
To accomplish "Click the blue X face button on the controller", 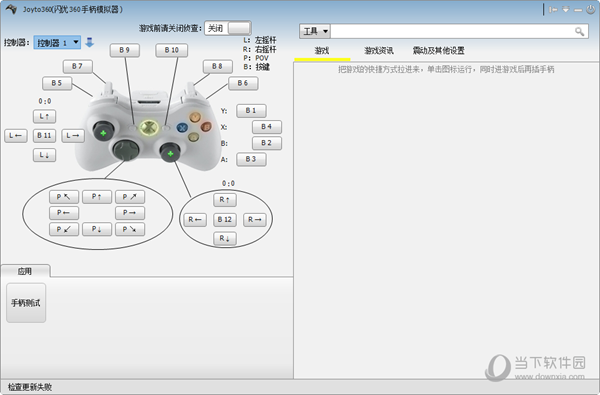I will pyautogui.click(x=182, y=128).
